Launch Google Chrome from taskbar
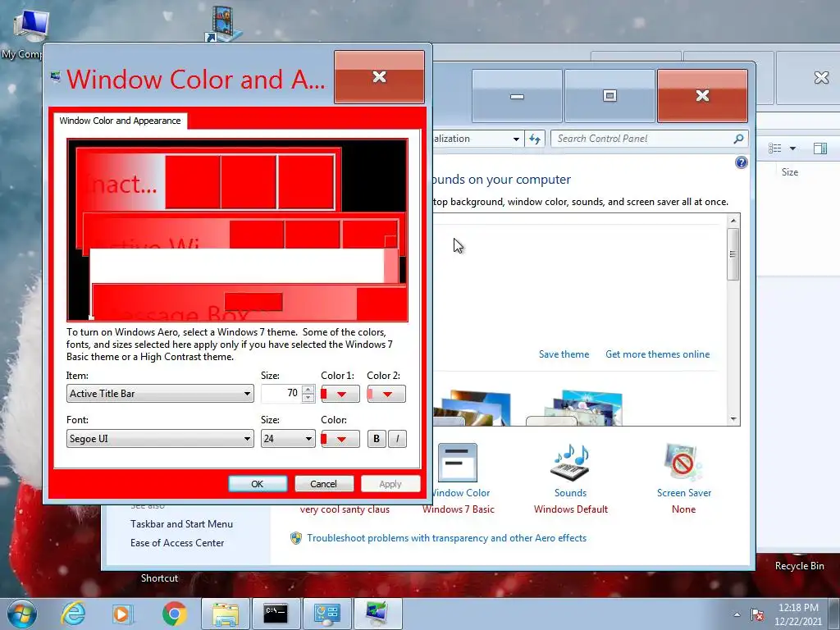The image size is (840, 630). [174, 614]
